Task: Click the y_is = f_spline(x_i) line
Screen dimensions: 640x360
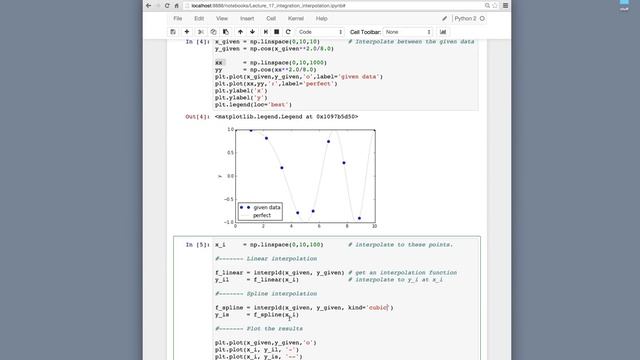Action: (x=257, y=315)
